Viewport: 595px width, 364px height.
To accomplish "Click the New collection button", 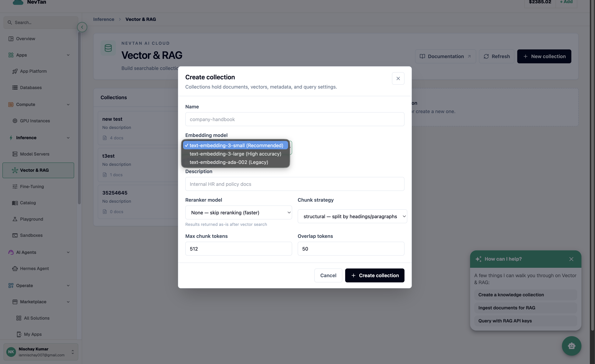I will click(544, 56).
